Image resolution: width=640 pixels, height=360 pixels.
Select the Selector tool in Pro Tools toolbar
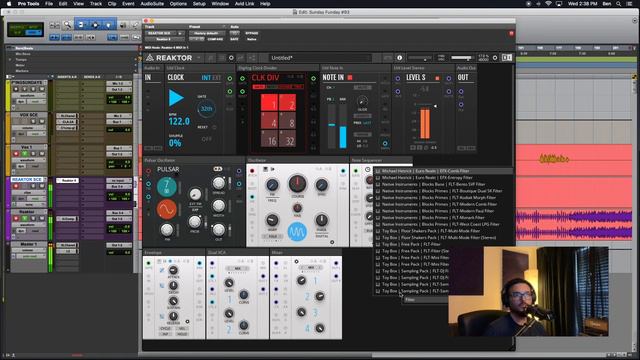pos(95,25)
